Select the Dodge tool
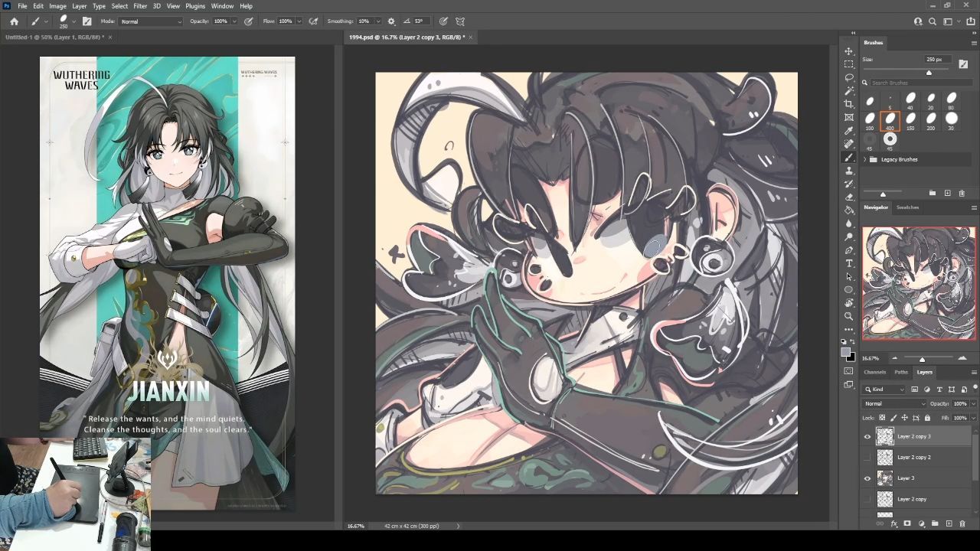This screenshot has height=551, width=980. 849,236
